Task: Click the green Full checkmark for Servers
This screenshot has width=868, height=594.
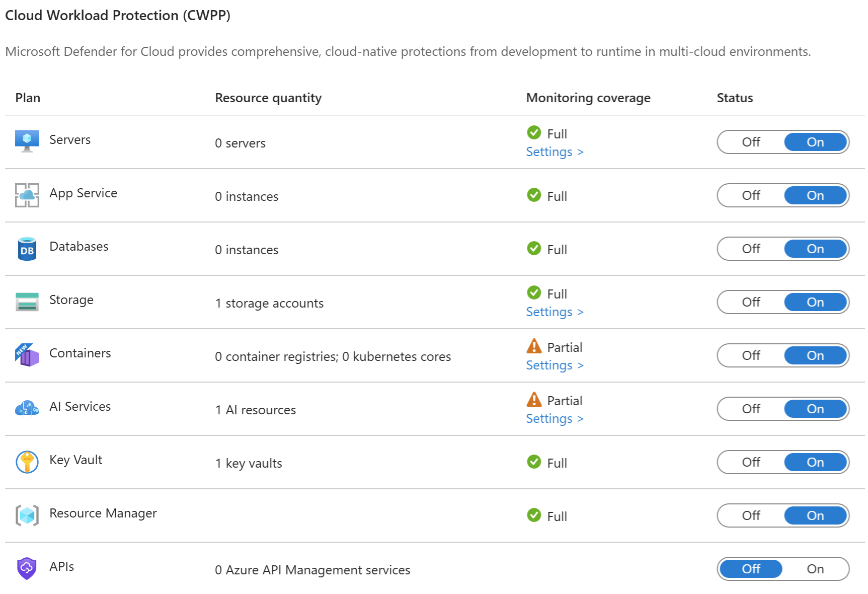Action: (x=534, y=132)
